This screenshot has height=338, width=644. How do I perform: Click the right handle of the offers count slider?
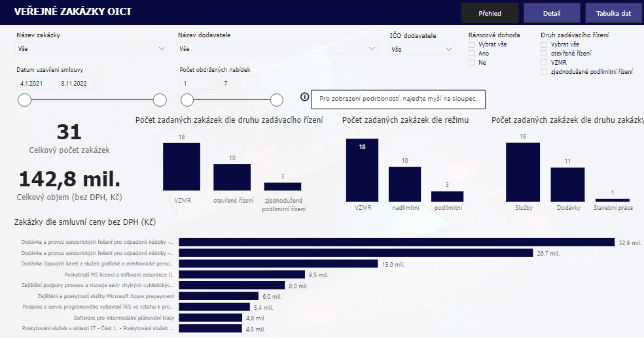pyautogui.click(x=277, y=99)
